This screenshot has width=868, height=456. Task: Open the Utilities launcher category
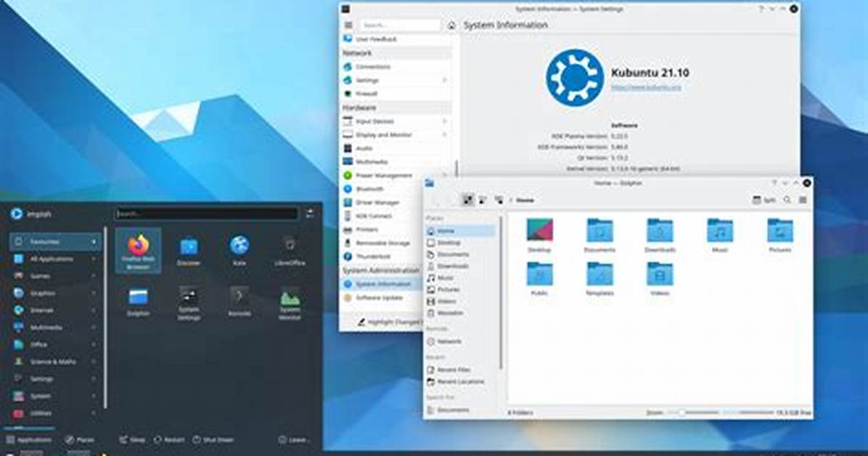[x=55, y=413]
